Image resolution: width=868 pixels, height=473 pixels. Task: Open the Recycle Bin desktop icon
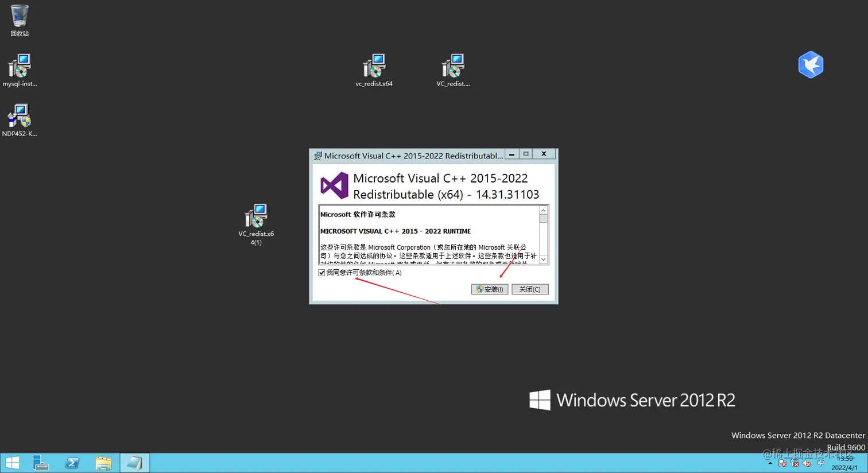(19, 21)
